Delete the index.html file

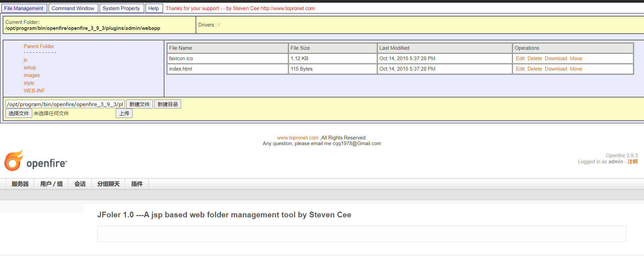click(535, 69)
